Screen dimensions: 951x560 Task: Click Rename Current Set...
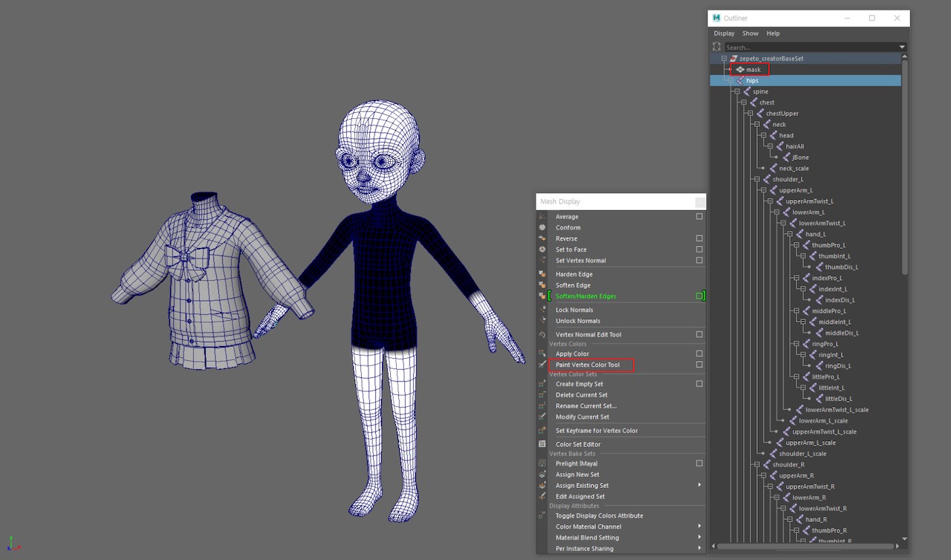click(x=585, y=406)
